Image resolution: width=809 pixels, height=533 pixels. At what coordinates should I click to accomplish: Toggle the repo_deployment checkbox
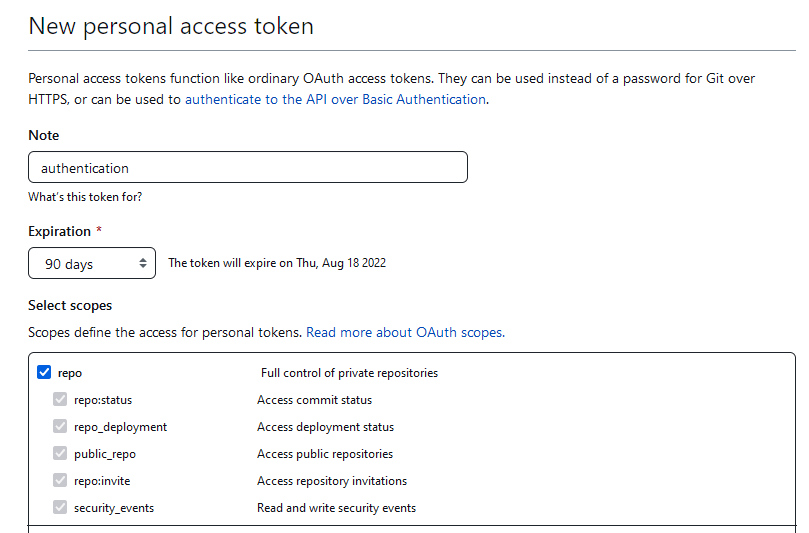coord(60,426)
